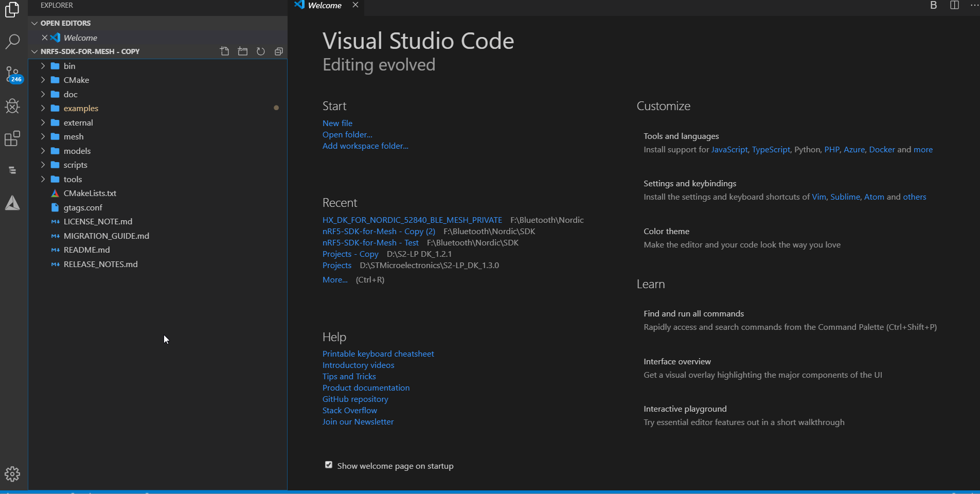Open the Printable keyboard cheatsheet link
This screenshot has height=494, width=980.
378,354
